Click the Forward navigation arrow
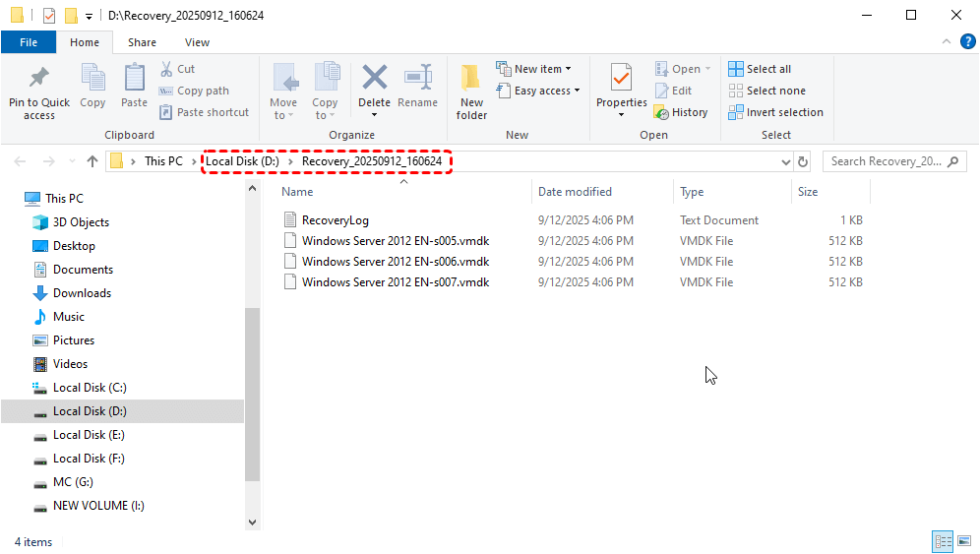This screenshot has width=980, height=554. [49, 161]
